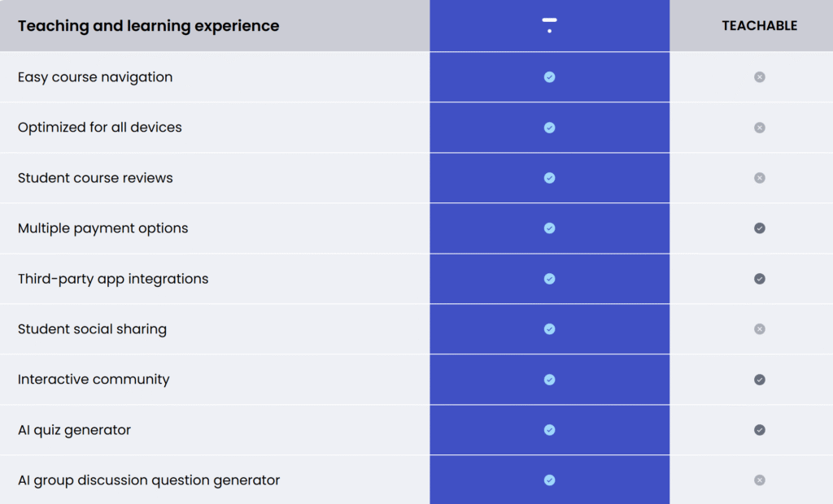Click Teachable's dark checkmark for Interactive community
Image resolution: width=833 pixels, height=504 pixels.
[759, 379]
